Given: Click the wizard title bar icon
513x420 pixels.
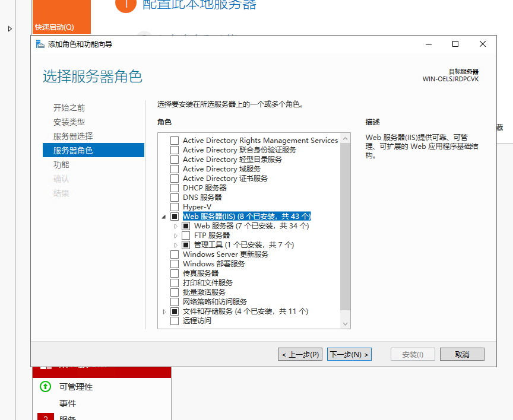Looking at the screenshot, I should [x=40, y=43].
